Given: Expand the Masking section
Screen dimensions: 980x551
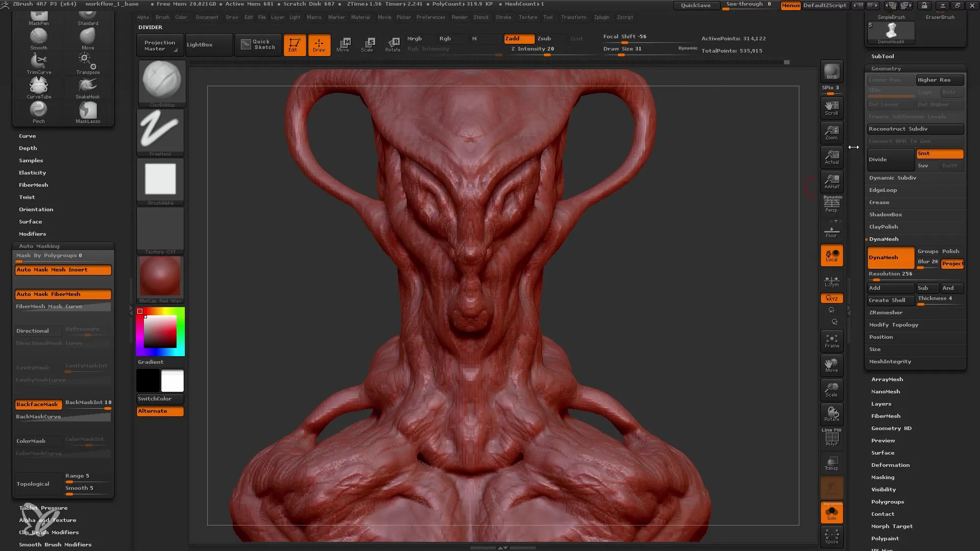Looking at the screenshot, I should (883, 477).
